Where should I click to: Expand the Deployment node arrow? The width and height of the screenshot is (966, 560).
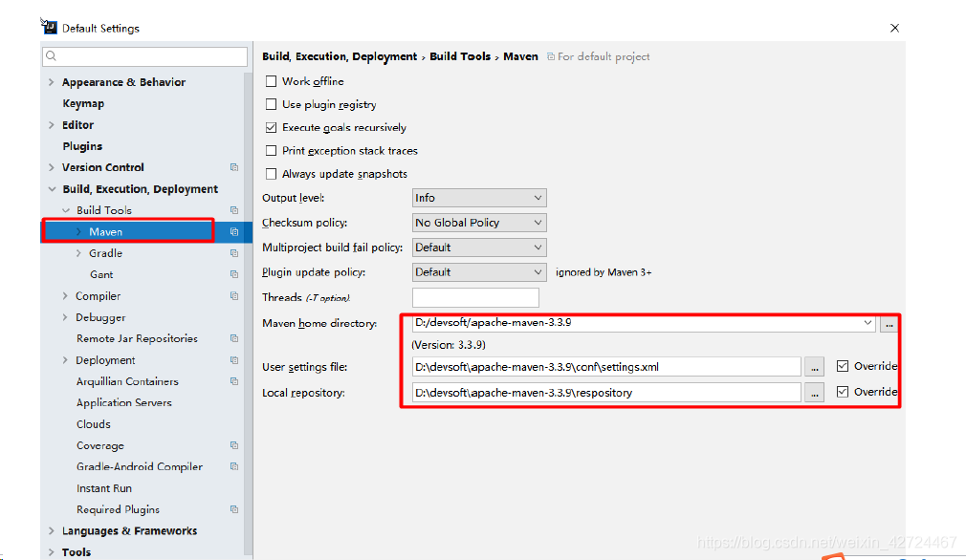tap(65, 360)
